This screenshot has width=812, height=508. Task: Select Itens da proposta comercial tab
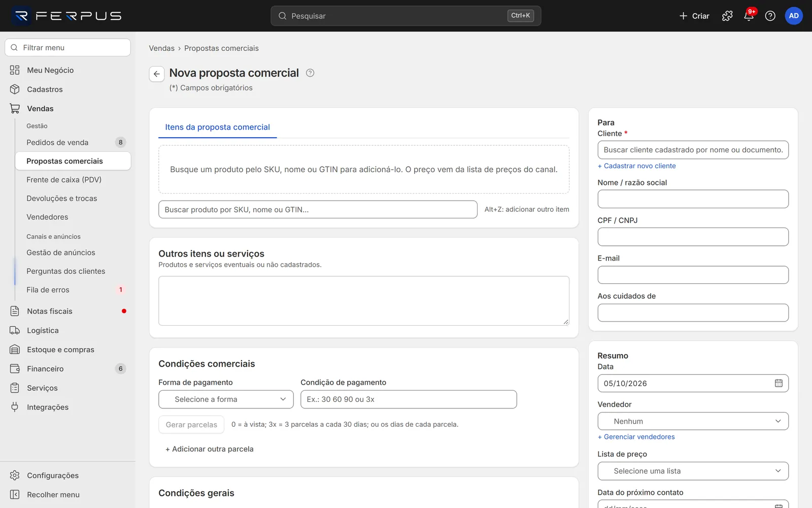tap(217, 127)
